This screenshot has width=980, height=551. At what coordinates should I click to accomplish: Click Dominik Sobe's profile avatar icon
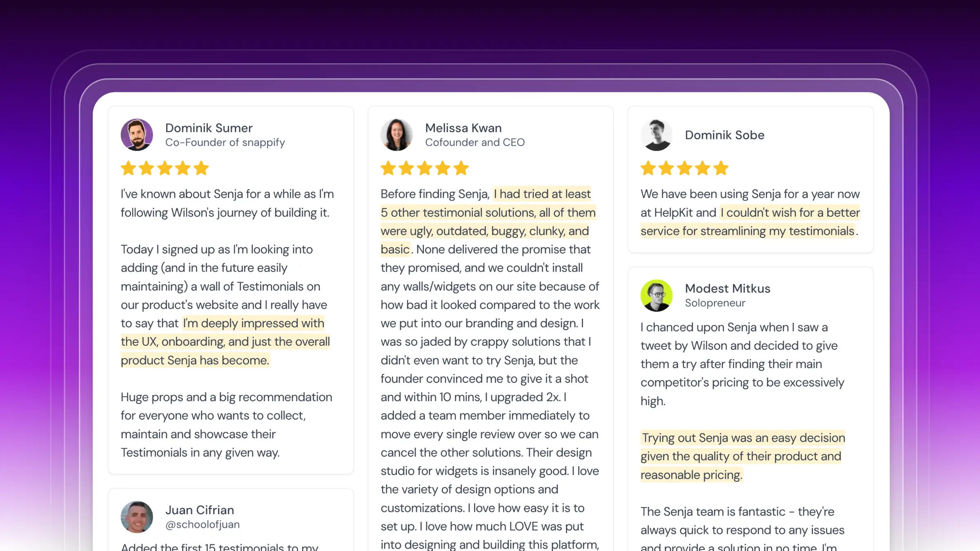tap(656, 135)
